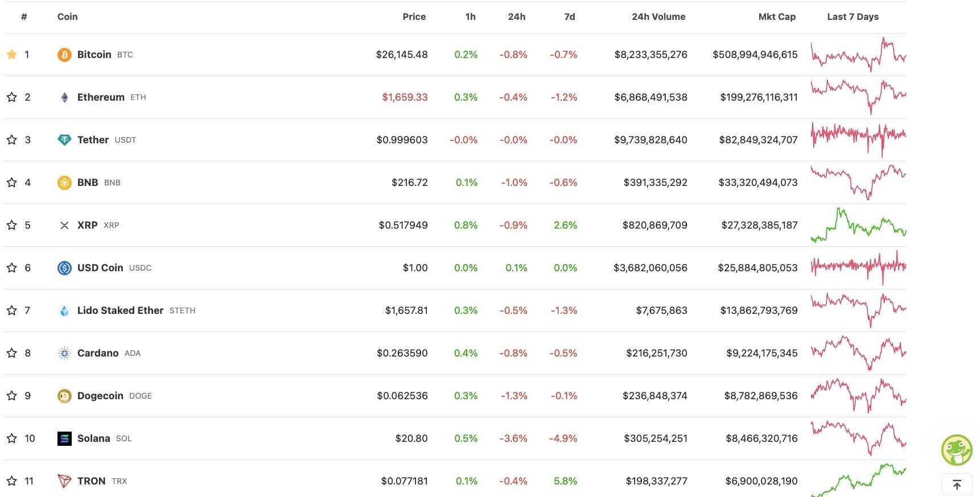Unfavorite Bitcoin by clicking its yellow star
Image resolution: width=980 pixels, height=497 pixels.
coord(11,54)
